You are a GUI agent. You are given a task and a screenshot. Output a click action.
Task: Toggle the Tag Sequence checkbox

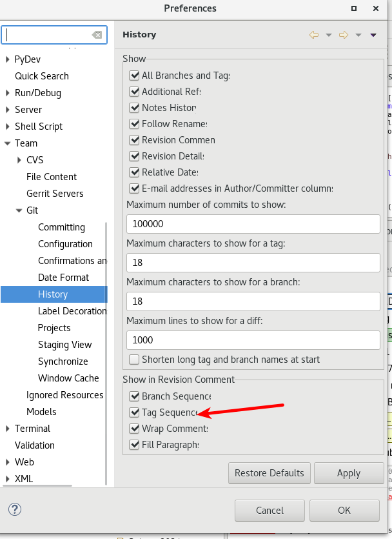click(134, 412)
